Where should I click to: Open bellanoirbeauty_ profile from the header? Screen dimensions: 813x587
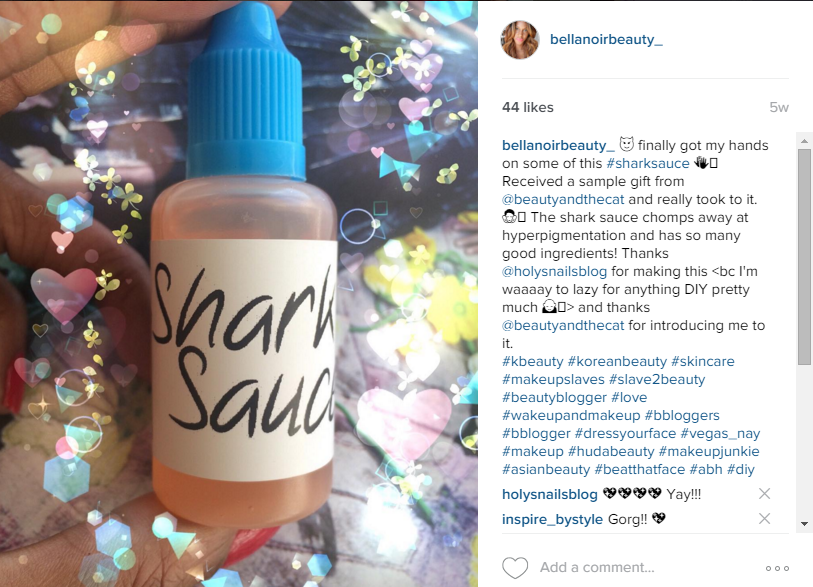click(x=606, y=39)
